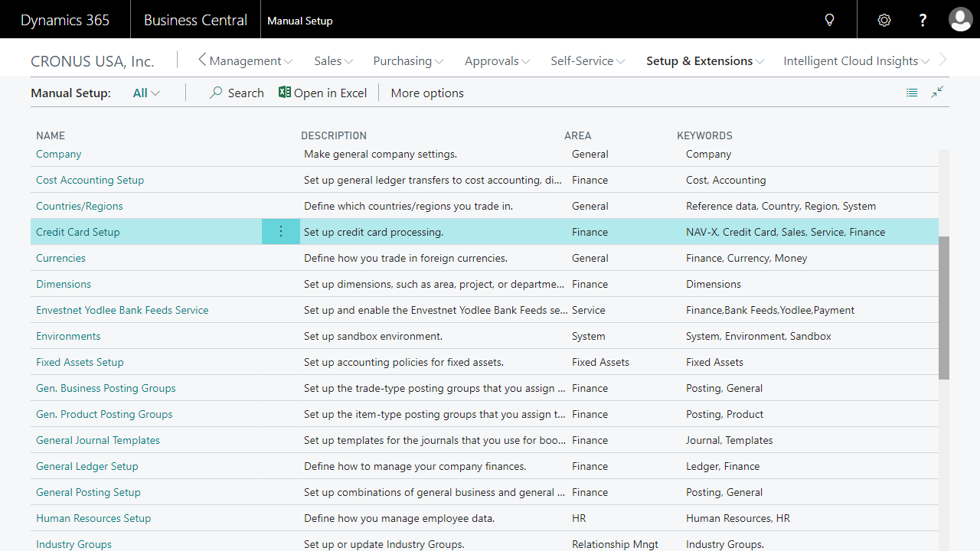Viewport: 980px width, 551px height.
Task: Sort by the AREA column header
Action: 578,135
